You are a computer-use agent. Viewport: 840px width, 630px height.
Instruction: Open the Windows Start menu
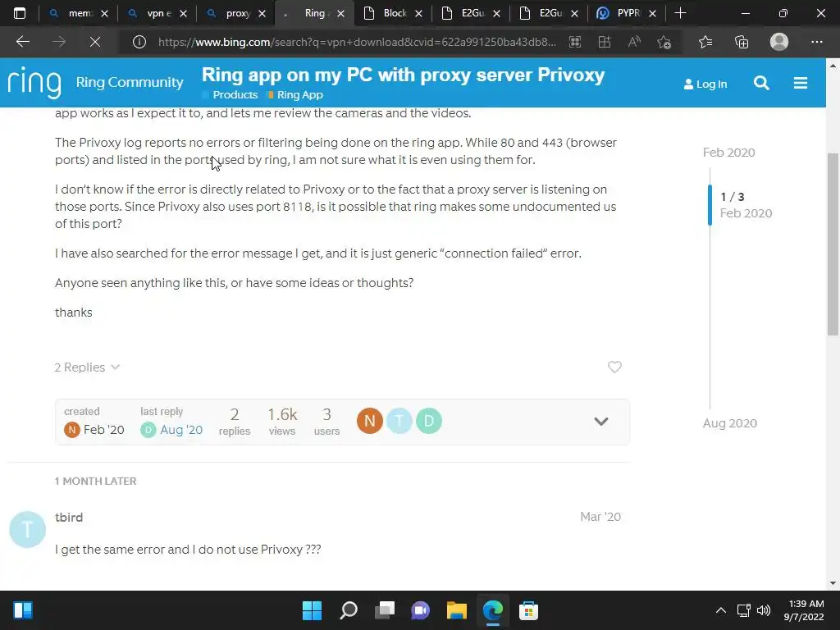point(312,610)
